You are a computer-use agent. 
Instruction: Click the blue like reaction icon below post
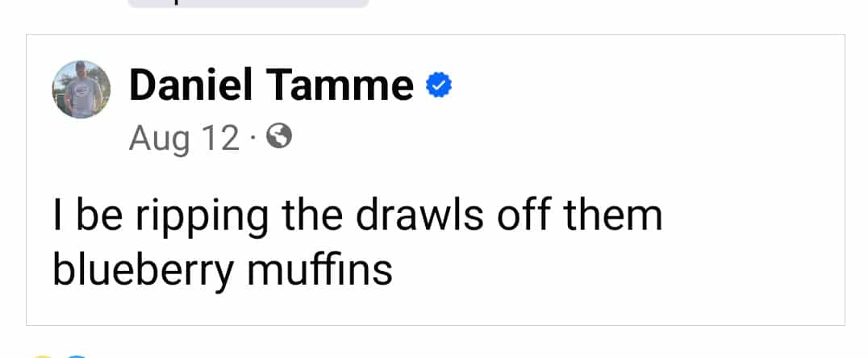(x=75, y=356)
